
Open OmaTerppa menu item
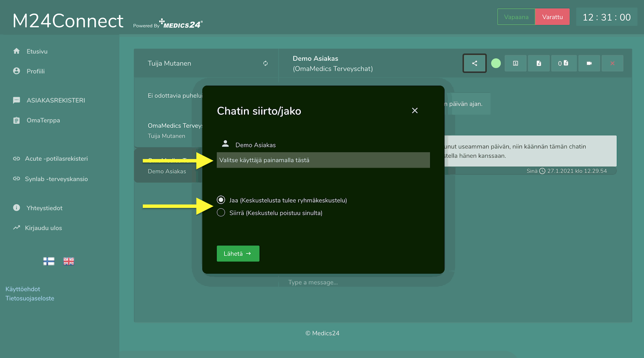(x=43, y=120)
